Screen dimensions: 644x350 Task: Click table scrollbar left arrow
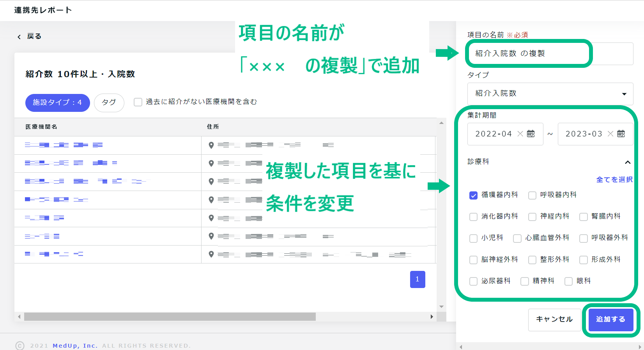point(19,317)
